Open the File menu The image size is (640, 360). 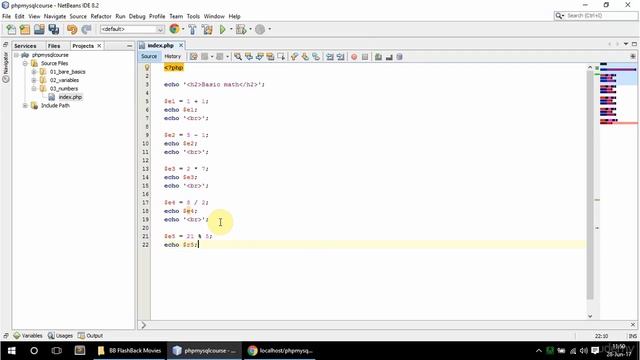pyautogui.click(x=7, y=16)
